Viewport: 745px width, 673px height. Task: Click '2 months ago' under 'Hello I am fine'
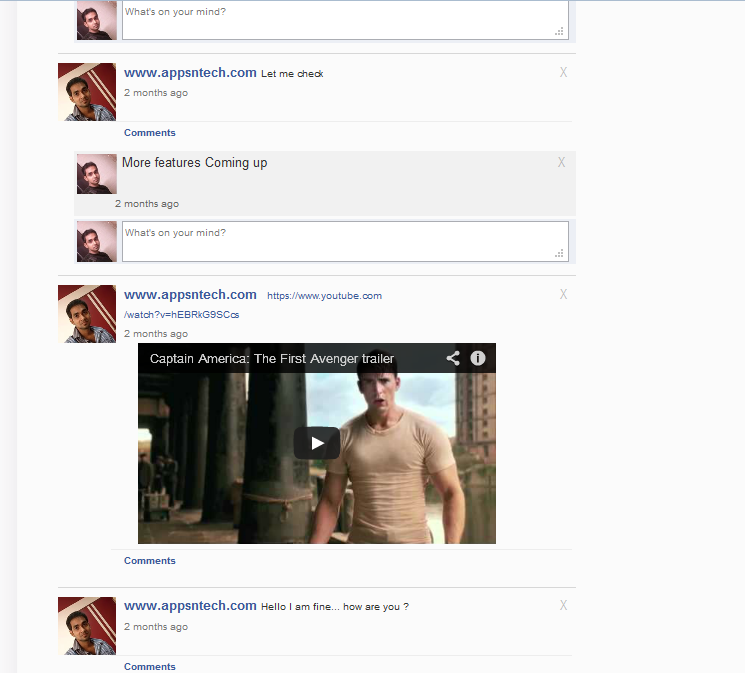pos(156,626)
